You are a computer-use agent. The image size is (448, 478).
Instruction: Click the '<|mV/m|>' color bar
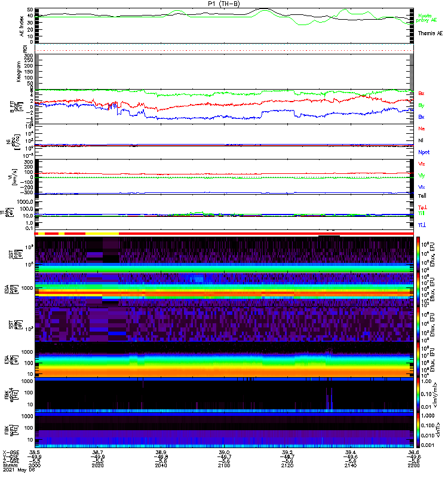point(418,395)
